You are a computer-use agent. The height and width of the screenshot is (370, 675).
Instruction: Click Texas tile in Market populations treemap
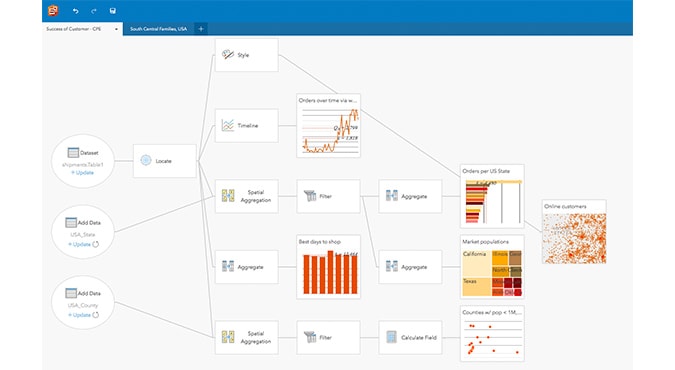tap(477, 287)
